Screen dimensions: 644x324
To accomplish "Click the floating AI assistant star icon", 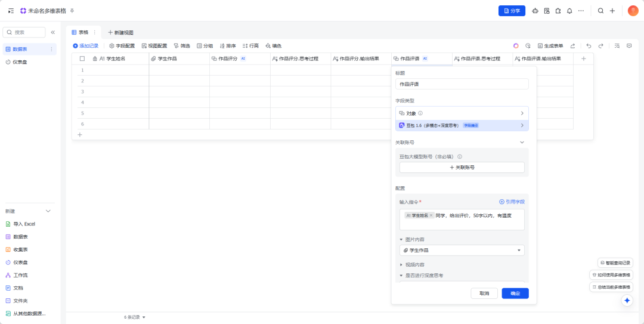I will [627, 301].
